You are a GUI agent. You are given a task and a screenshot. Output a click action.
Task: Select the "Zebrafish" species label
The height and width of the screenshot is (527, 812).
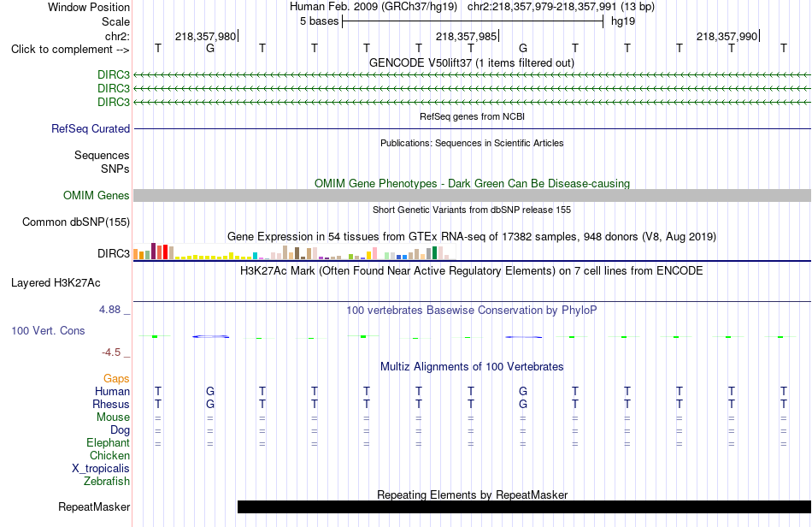tap(107, 482)
